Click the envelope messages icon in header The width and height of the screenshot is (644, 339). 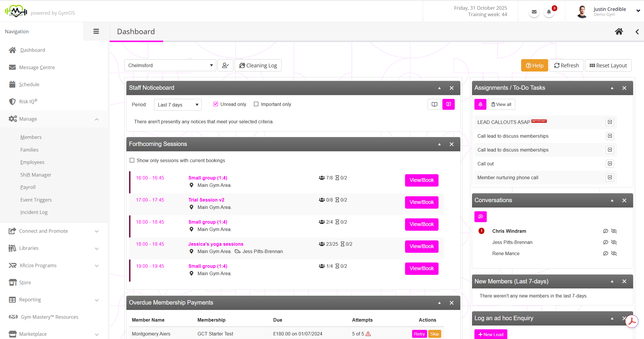coord(534,12)
